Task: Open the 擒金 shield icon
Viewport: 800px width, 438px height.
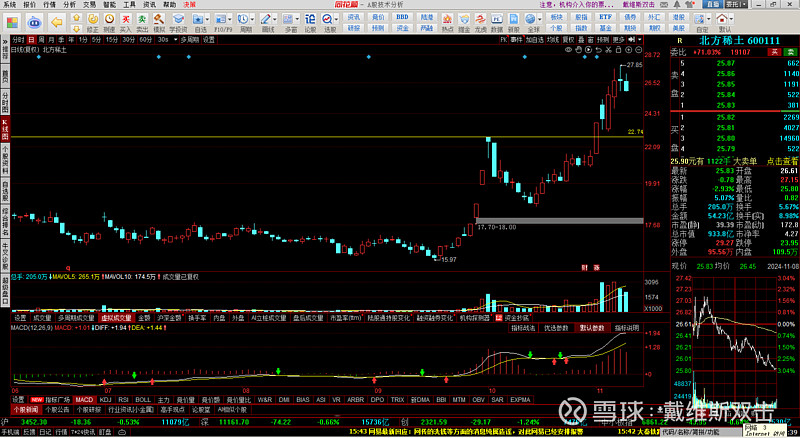Action: pyautogui.click(x=464, y=19)
